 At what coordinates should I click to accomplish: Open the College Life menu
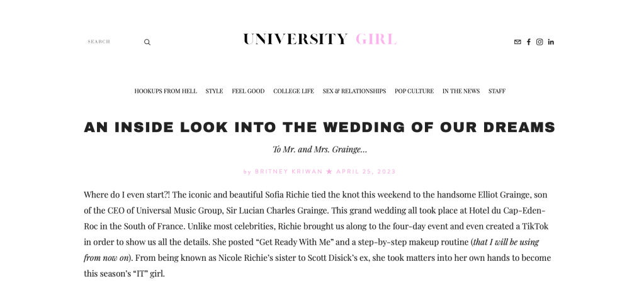coord(293,91)
